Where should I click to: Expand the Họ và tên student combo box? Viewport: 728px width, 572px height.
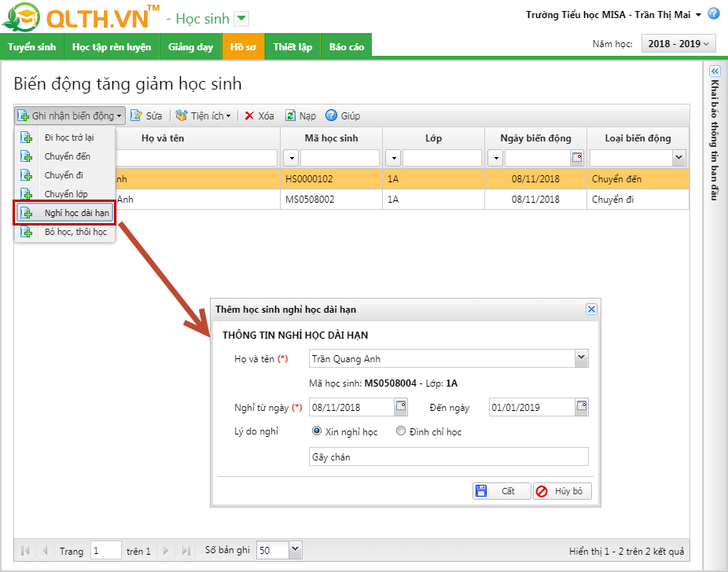click(x=581, y=358)
